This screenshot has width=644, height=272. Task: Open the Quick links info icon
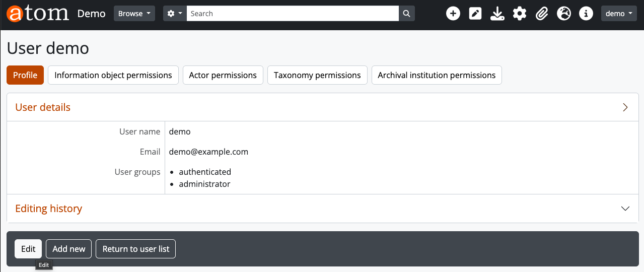586,14
